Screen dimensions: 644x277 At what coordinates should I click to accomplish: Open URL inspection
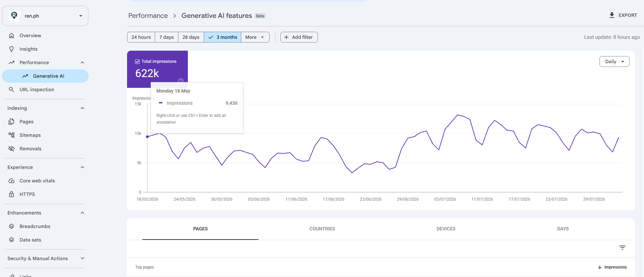[x=45, y=90]
